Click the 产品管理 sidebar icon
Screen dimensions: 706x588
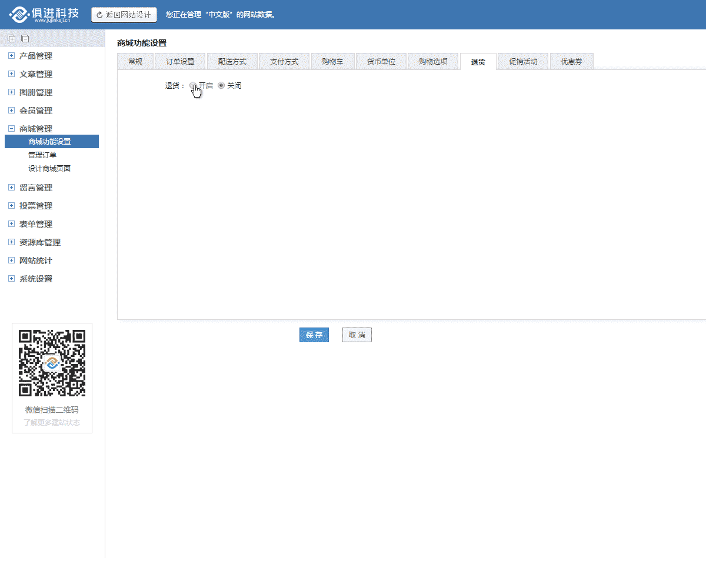click(x=11, y=56)
